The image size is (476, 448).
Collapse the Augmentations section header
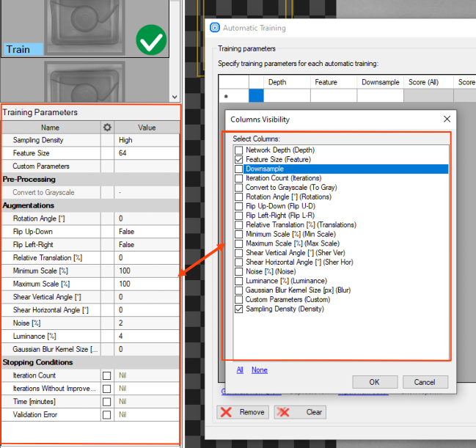(x=29, y=206)
